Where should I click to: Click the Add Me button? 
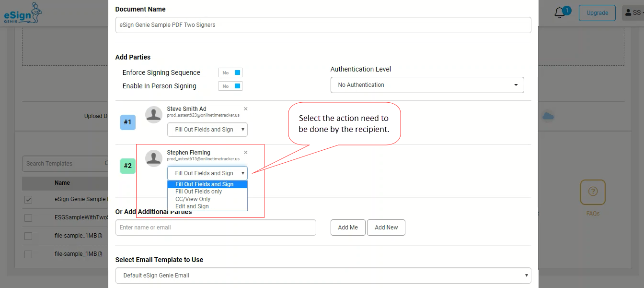click(348, 228)
